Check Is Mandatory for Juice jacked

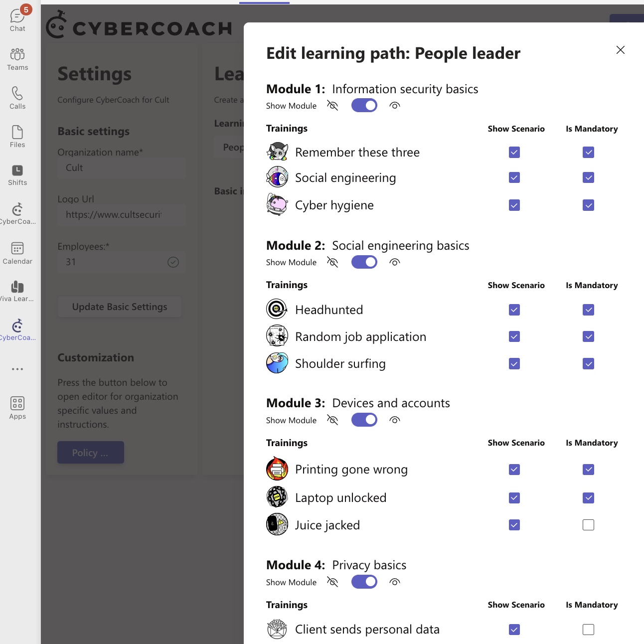588,524
